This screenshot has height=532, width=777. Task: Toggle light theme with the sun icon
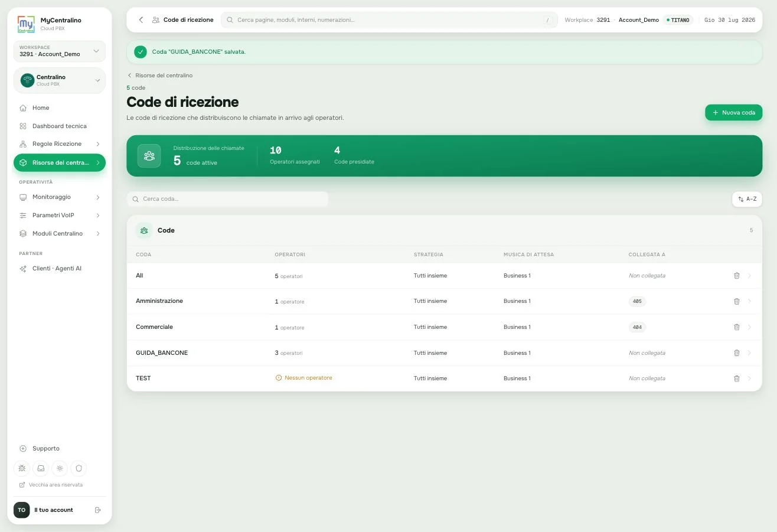(60, 468)
